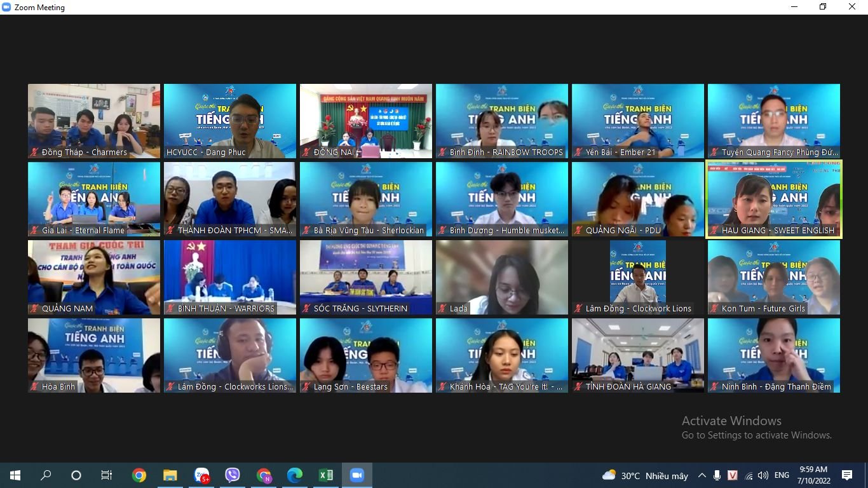Click the Lada participant video tile
This screenshot has width=868, height=488.
click(x=502, y=277)
